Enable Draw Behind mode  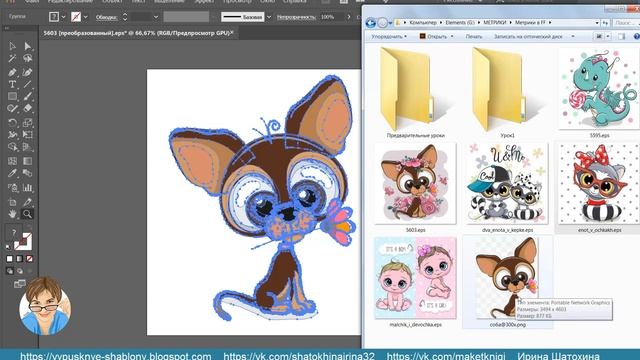click(x=20, y=271)
